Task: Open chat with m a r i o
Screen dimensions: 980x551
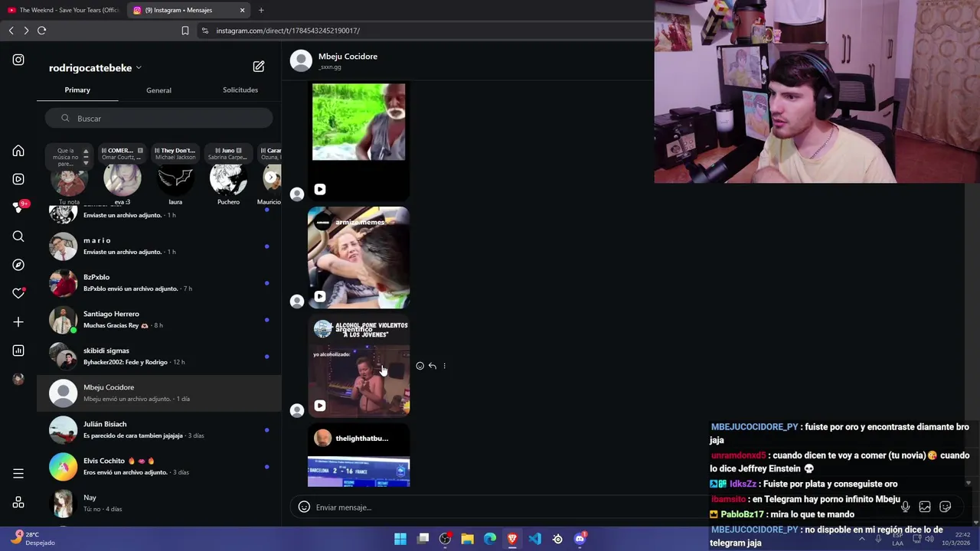Action: pyautogui.click(x=158, y=246)
